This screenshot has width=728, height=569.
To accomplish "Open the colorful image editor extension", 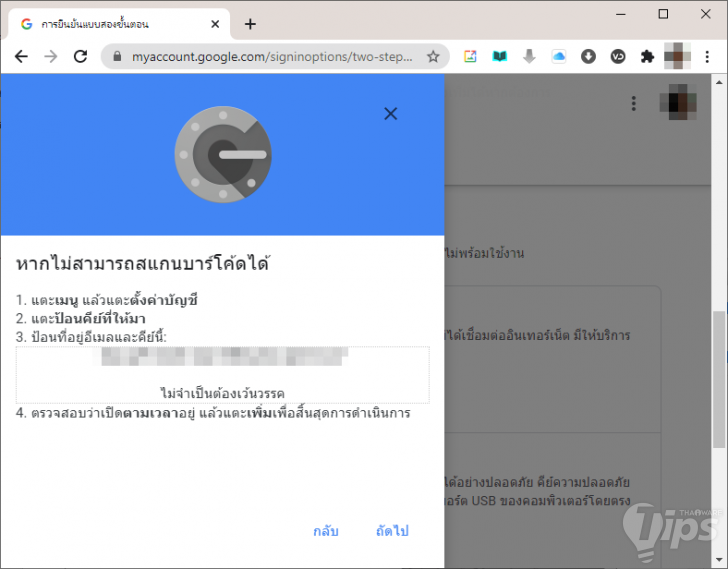I will pos(470,57).
